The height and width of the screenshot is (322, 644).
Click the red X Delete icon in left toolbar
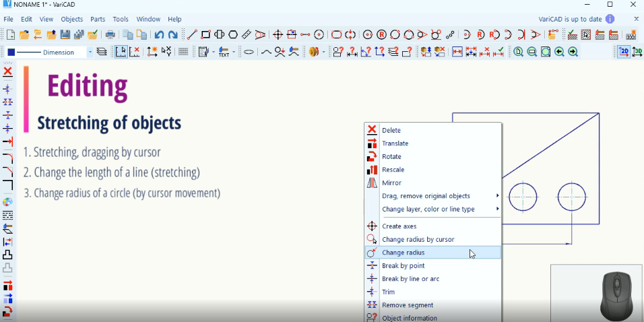pos(7,71)
